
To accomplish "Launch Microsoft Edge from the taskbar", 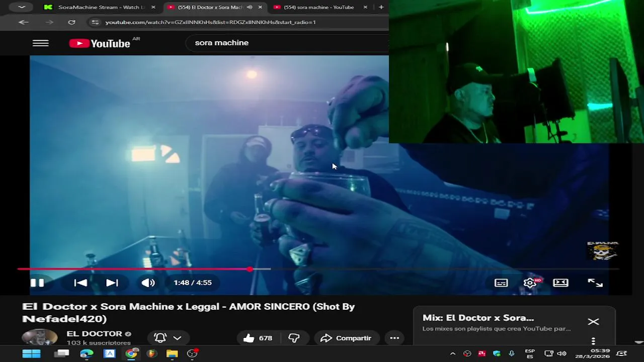I will click(87, 353).
